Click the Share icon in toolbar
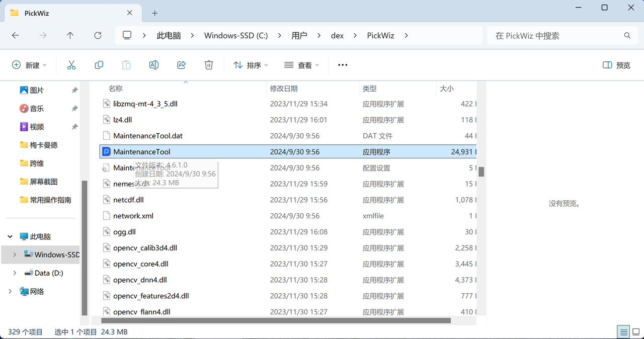This screenshot has width=644, height=339. pyautogui.click(x=182, y=65)
